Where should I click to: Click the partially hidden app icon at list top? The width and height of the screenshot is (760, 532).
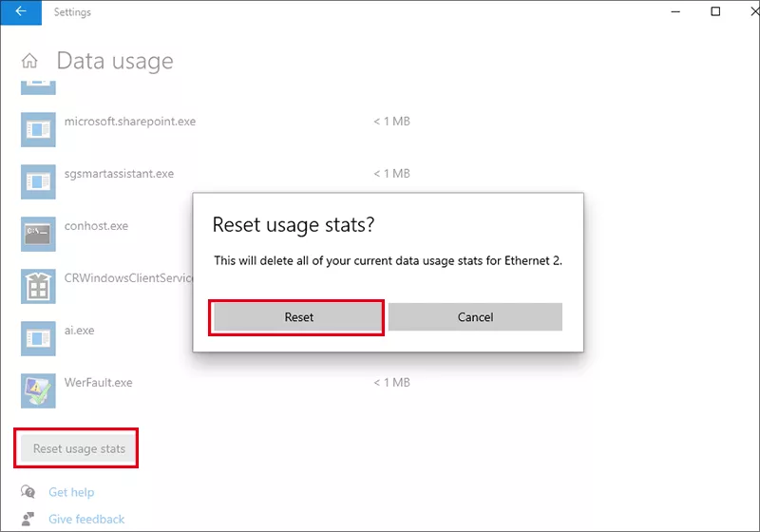click(38, 87)
